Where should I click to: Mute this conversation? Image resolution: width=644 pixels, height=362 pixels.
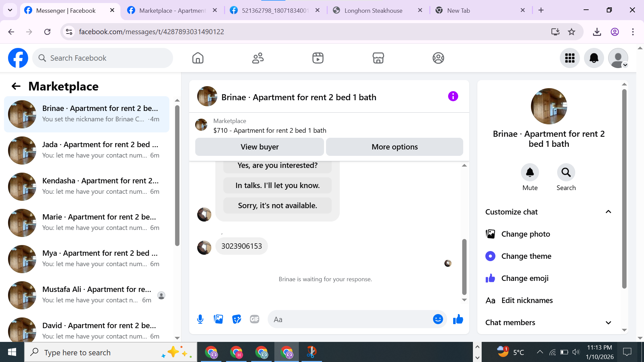tap(530, 173)
